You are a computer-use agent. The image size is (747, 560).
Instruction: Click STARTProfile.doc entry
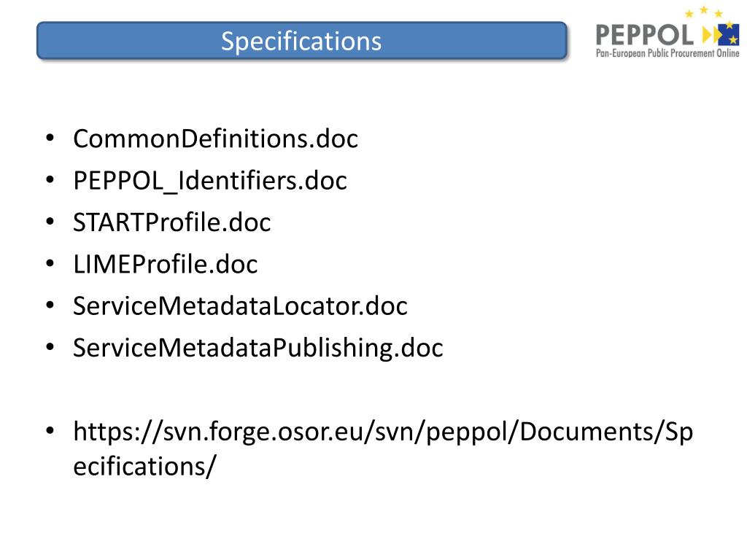pyautogui.click(x=172, y=222)
